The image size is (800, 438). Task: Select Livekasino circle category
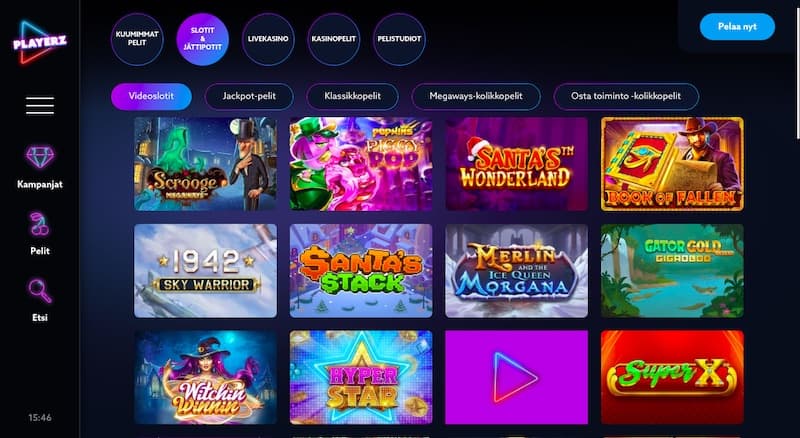[x=268, y=39]
